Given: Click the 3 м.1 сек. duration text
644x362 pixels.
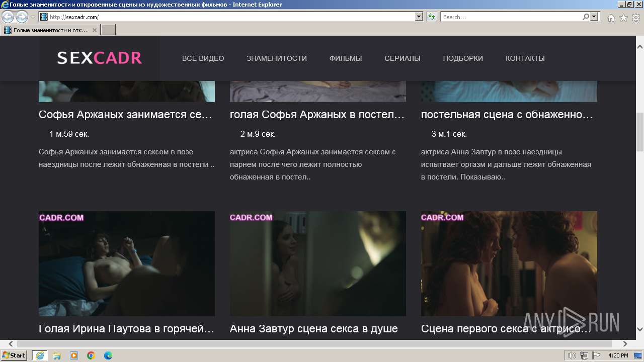Looking at the screenshot, I should click(449, 134).
